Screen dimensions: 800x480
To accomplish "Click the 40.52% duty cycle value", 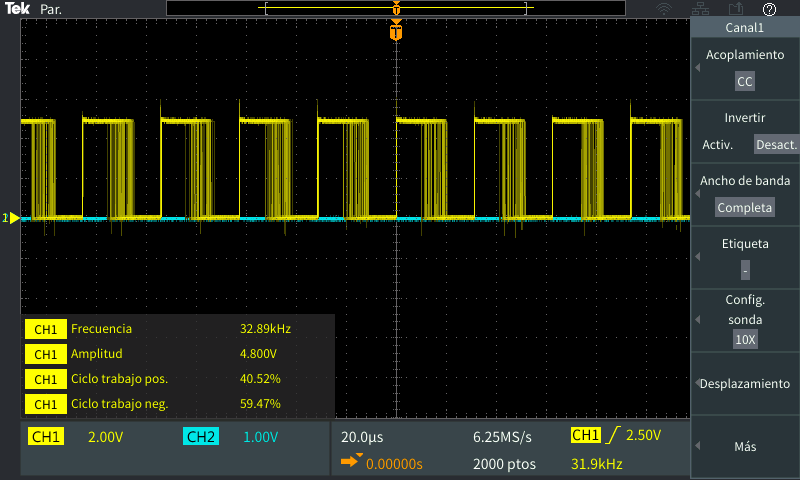I will [260, 379].
